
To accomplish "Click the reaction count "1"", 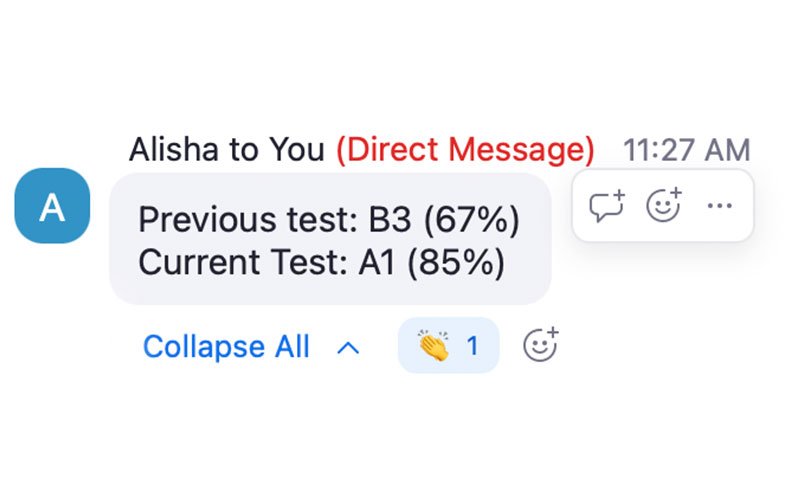I will 473,347.
